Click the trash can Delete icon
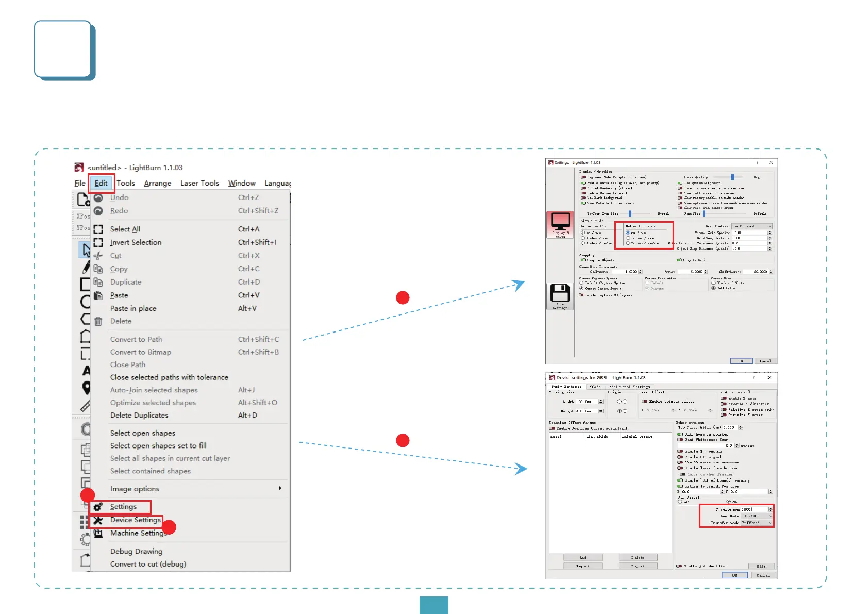This screenshot has height=614, width=868. [x=98, y=321]
